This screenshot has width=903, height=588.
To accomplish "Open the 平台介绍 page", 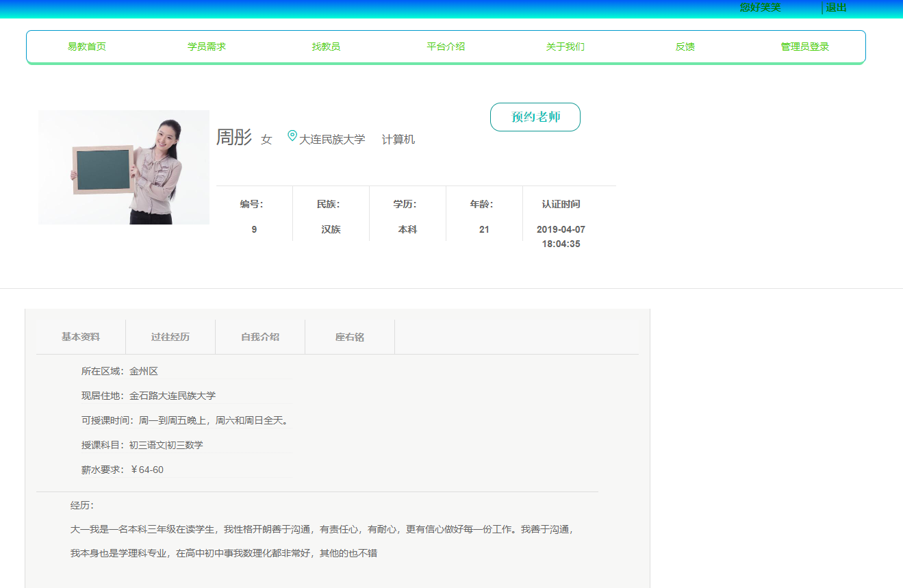I will [445, 47].
